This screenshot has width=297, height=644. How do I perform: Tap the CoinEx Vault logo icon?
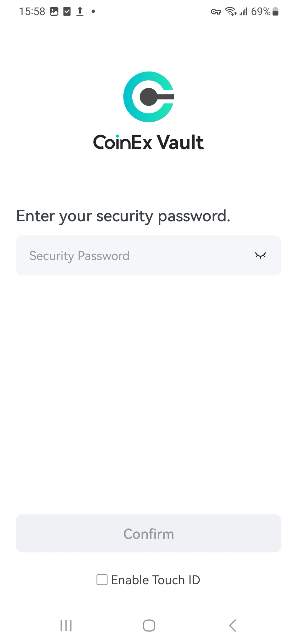pyautogui.click(x=148, y=97)
